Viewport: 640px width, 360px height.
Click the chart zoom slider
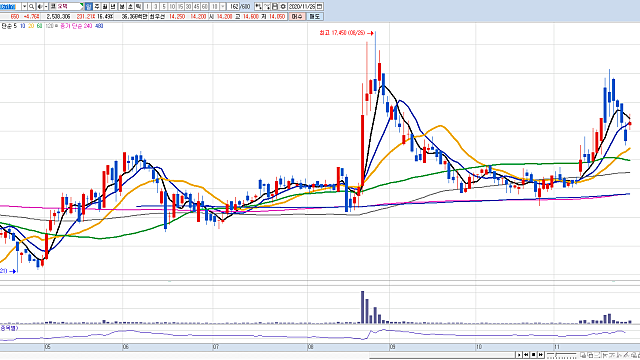pyautogui.click(x=562, y=355)
